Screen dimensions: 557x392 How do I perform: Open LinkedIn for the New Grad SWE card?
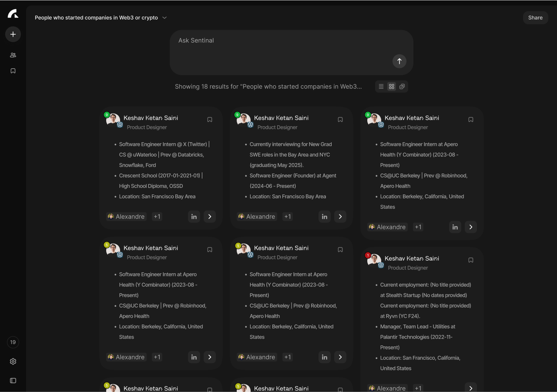pos(325,217)
